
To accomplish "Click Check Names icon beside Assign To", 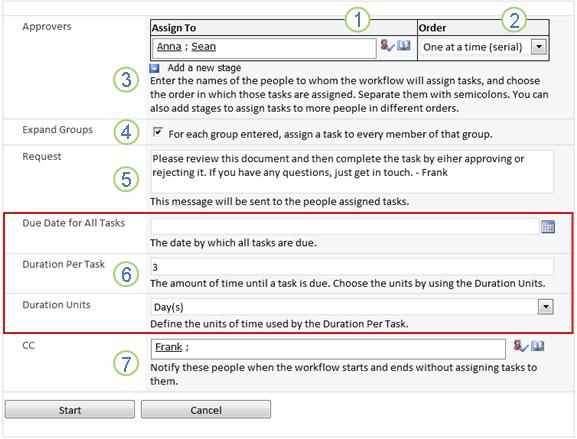I will pyautogui.click(x=387, y=46).
